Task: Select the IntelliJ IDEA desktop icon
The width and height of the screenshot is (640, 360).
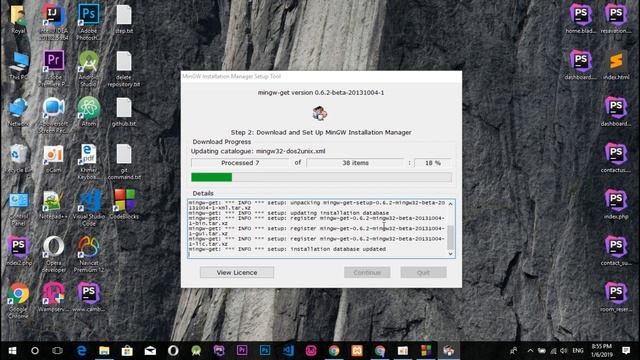Action: tap(53, 21)
